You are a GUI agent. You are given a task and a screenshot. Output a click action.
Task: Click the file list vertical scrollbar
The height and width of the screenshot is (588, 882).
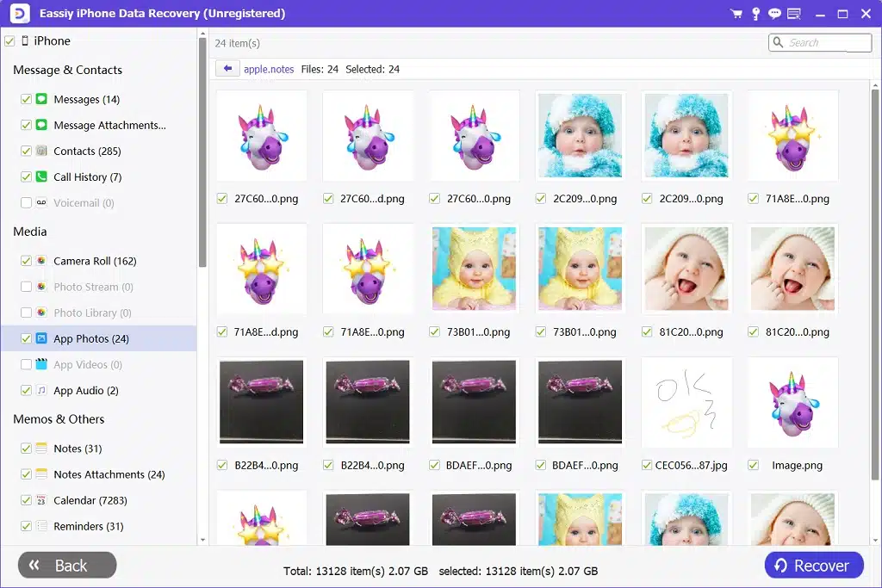(x=875, y=301)
